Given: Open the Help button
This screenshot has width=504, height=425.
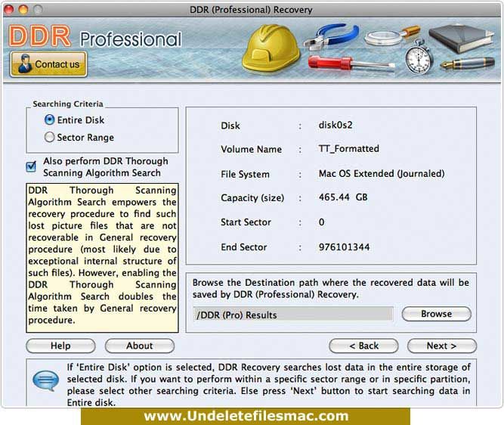Looking at the screenshot, I should pos(60,346).
